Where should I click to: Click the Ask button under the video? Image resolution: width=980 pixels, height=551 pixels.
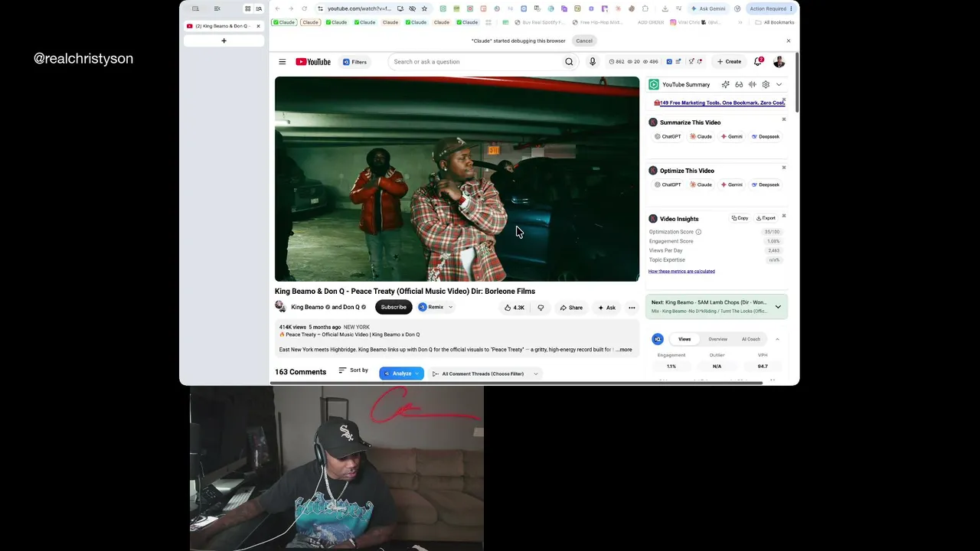point(606,308)
